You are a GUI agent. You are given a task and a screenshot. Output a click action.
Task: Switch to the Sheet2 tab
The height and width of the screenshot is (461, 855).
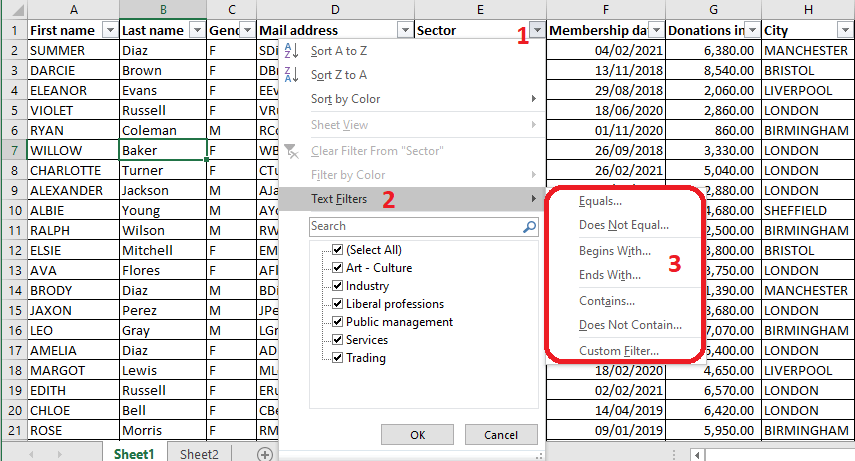click(x=199, y=454)
